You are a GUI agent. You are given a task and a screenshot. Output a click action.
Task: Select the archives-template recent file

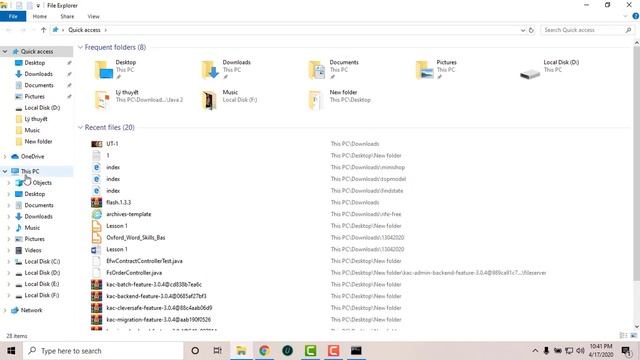129,214
